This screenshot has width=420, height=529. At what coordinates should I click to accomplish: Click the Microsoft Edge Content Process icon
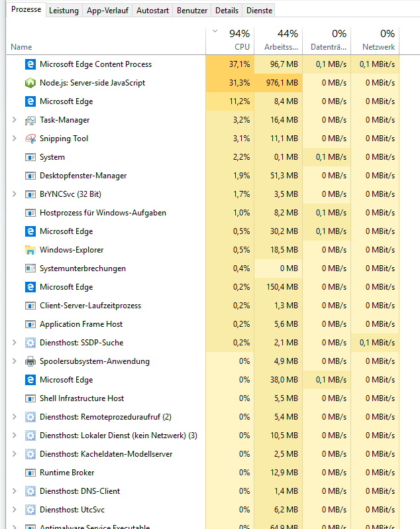point(30,64)
